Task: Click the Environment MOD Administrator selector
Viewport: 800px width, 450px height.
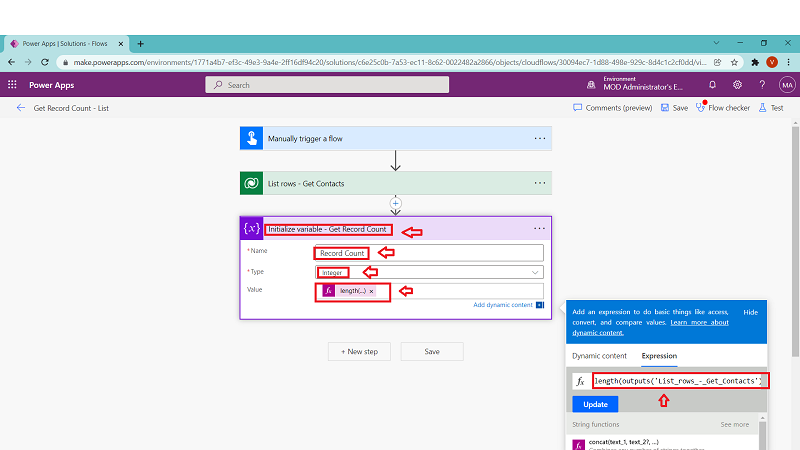Action: click(x=643, y=84)
